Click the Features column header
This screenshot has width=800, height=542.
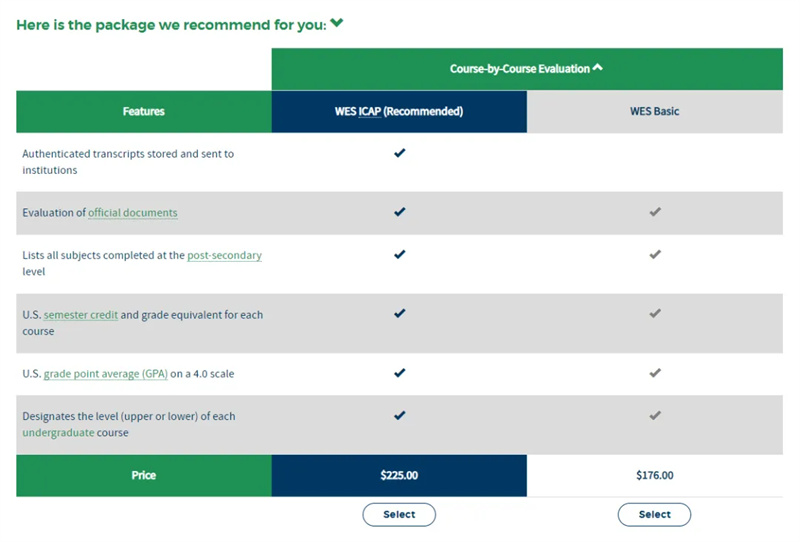pyautogui.click(x=144, y=112)
